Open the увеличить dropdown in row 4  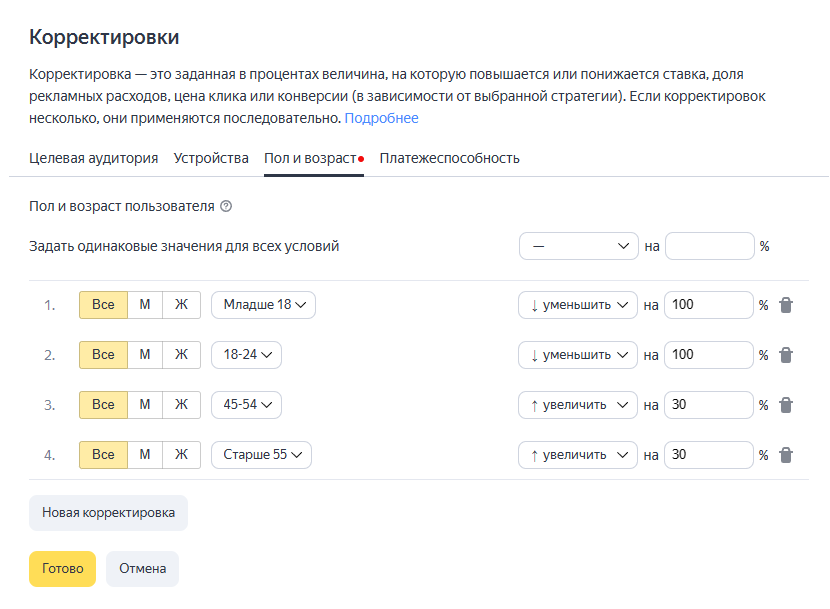[578, 455]
